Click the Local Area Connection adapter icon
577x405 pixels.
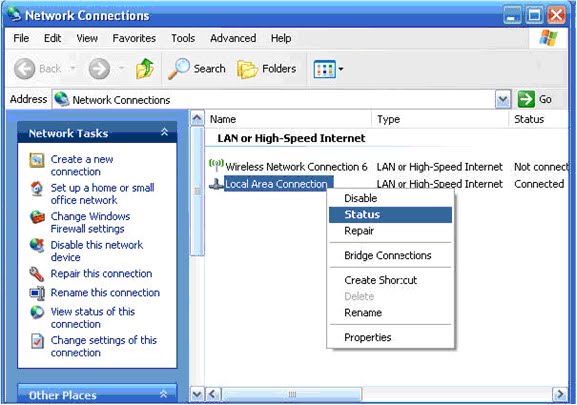pyautogui.click(x=216, y=184)
